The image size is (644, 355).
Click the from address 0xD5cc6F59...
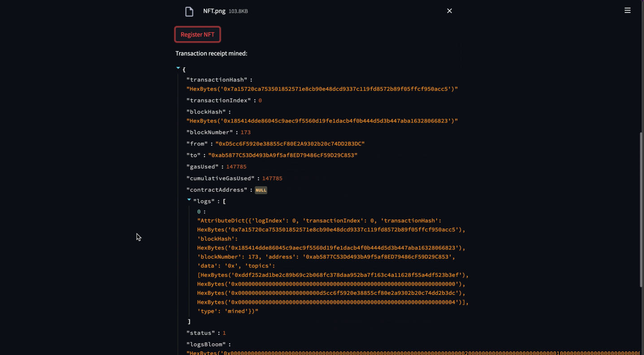(x=290, y=144)
